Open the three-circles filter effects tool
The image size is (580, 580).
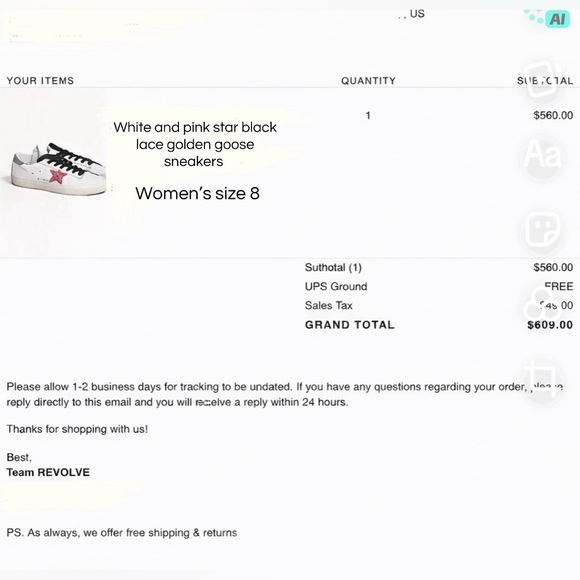542,304
